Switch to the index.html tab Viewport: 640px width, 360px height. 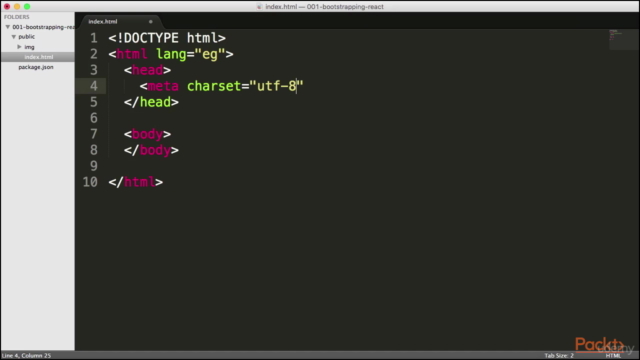103,22
